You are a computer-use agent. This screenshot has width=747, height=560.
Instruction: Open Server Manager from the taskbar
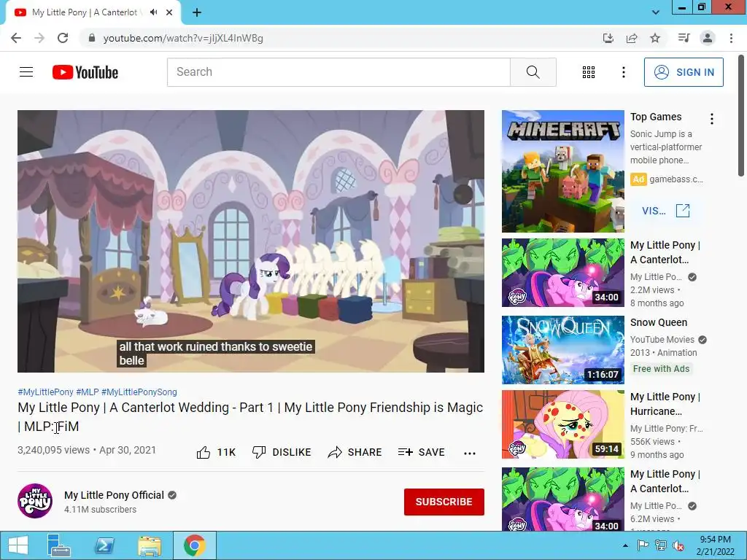click(x=59, y=545)
